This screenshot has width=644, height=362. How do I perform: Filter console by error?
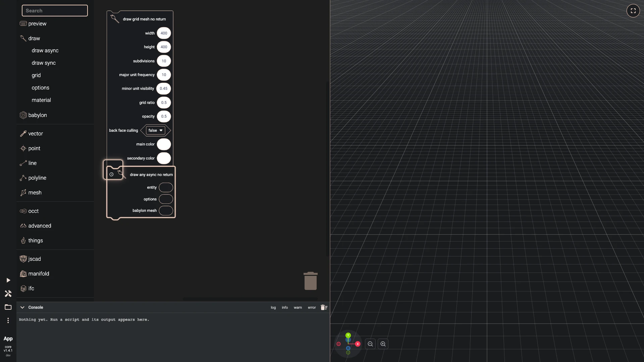click(312, 307)
